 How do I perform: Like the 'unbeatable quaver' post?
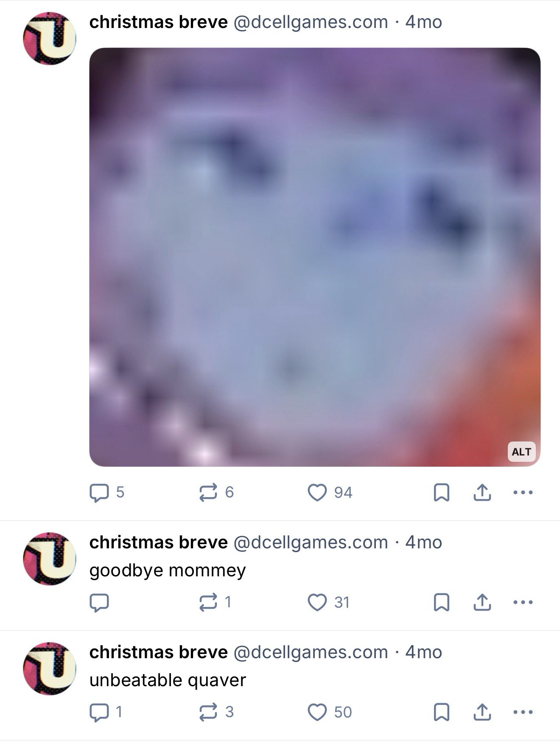pos(330,712)
